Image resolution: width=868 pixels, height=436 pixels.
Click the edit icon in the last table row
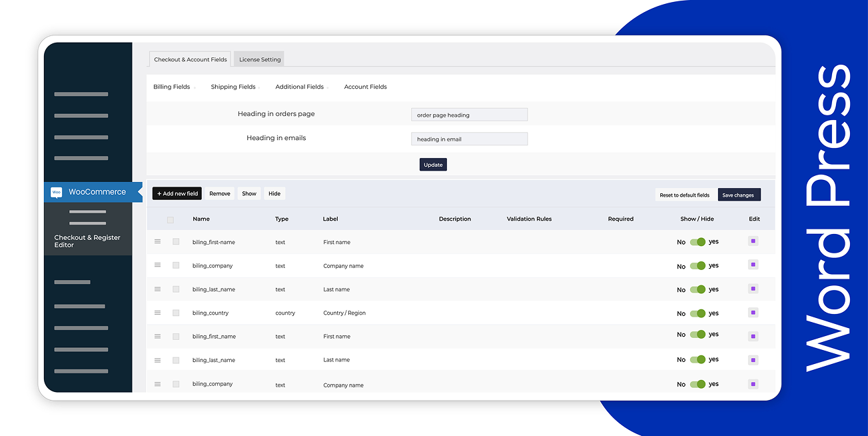point(753,384)
